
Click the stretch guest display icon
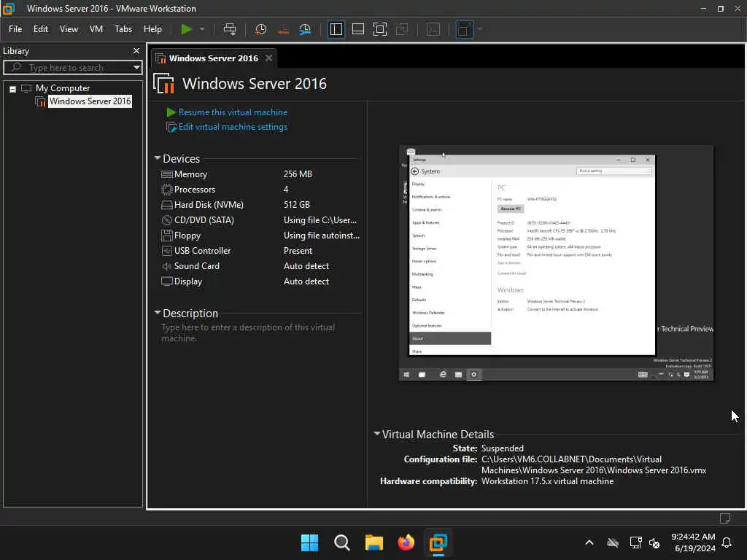(x=464, y=29)
